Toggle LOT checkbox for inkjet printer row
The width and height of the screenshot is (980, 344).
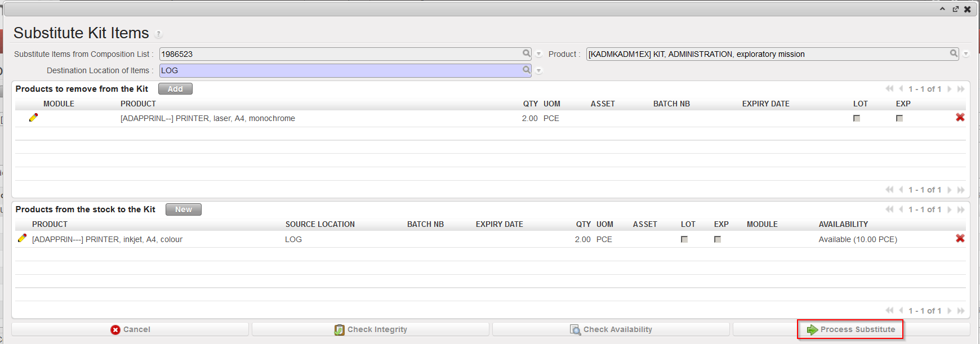684,239
